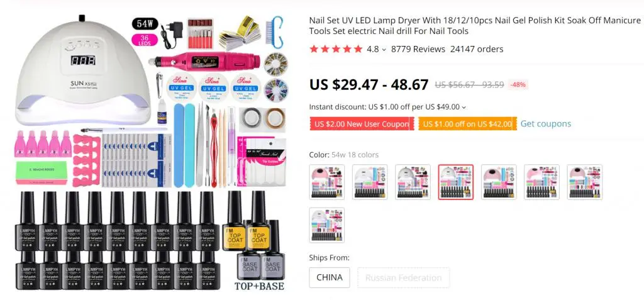Expand the 4.8 rating breakdown chevron
This screenshot has height=300, width=644.
tap(384, 50)
